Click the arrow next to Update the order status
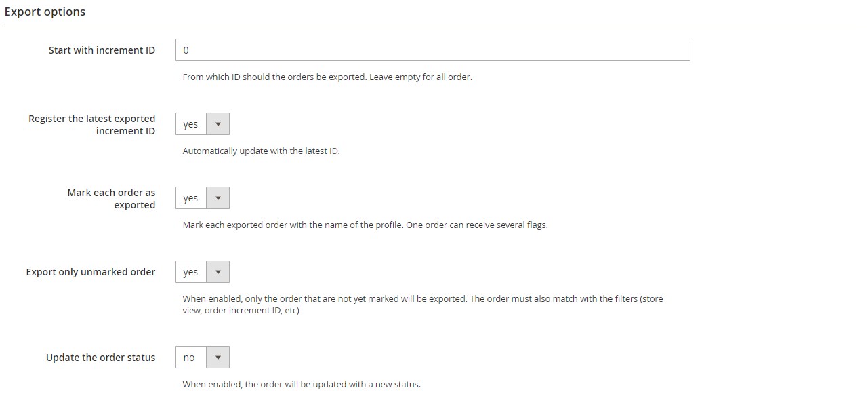 coord(218,358)
